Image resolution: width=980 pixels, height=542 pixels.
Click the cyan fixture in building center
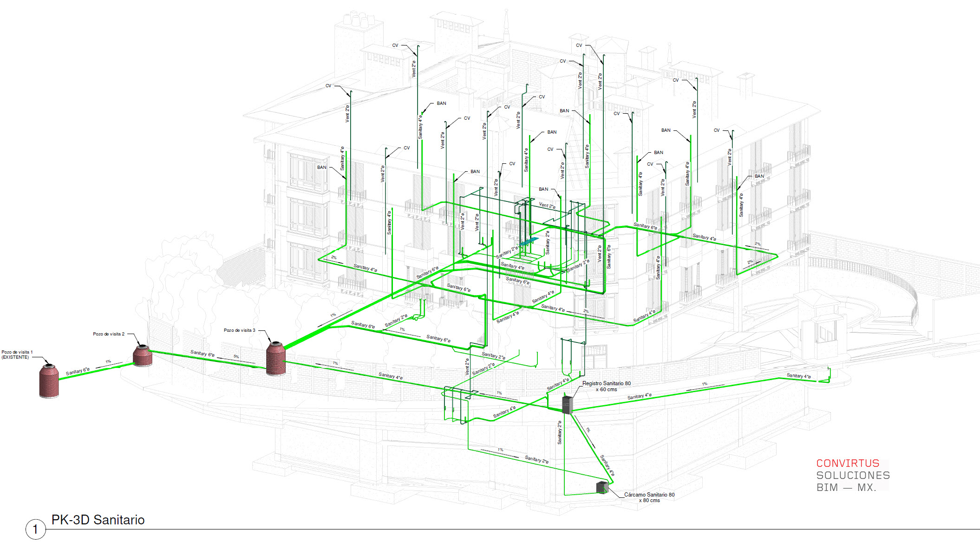click(x=529, y=241)
